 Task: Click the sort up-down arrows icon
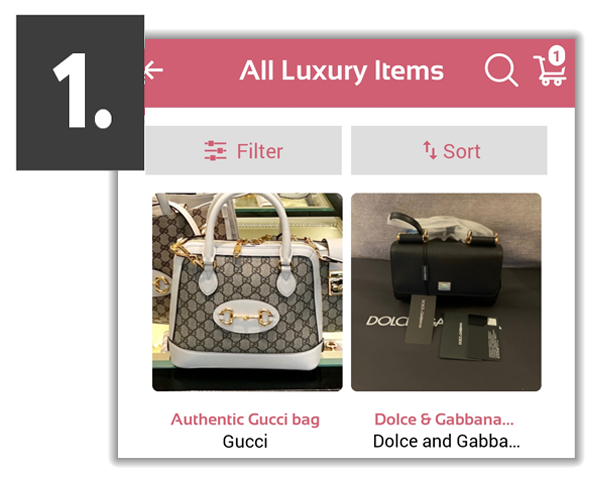tap(430, 150)
